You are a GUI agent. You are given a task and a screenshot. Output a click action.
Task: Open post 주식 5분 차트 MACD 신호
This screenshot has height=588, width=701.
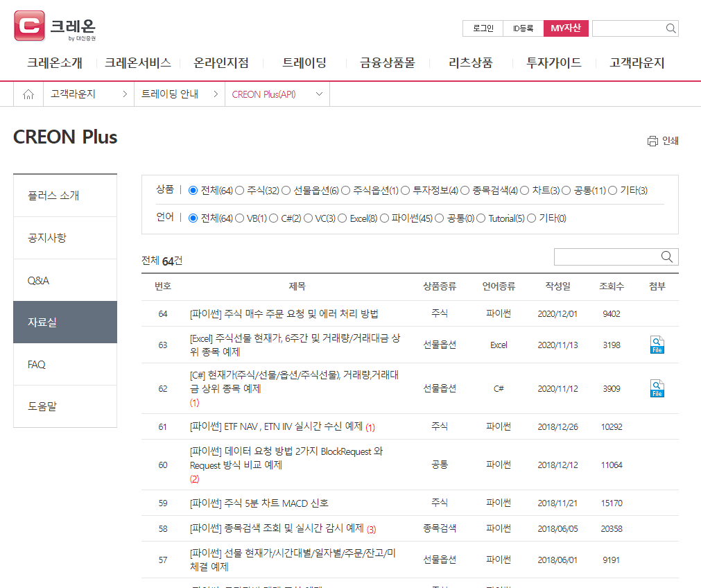coord(259,503)
